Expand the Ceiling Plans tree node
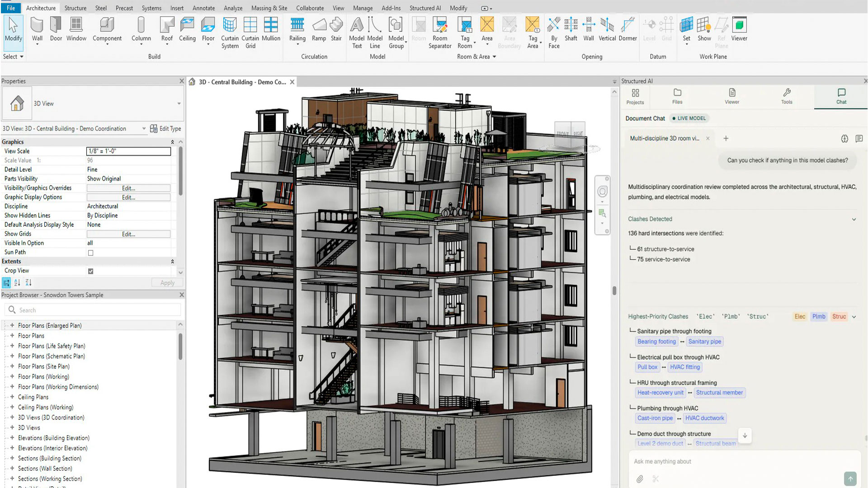This screenshot has height=488, width=868. [x=12, y=397]
